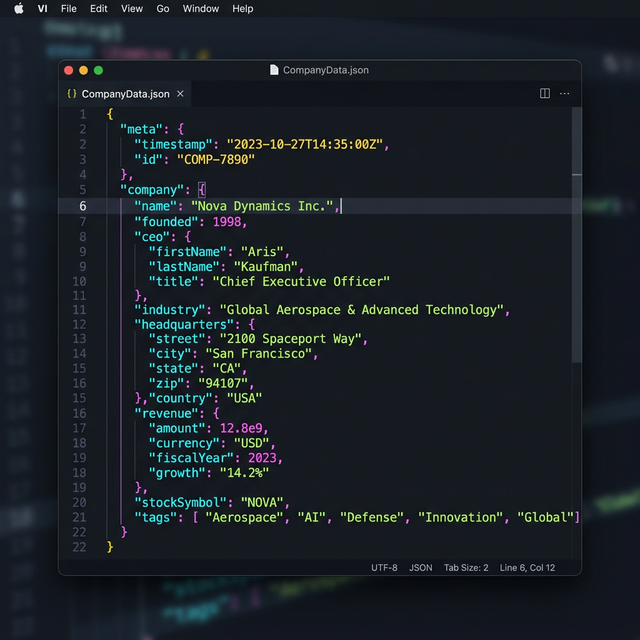The height and width of the screenshot is (640, 640).
Task: Change the JSON language mode
Action: 420,567
